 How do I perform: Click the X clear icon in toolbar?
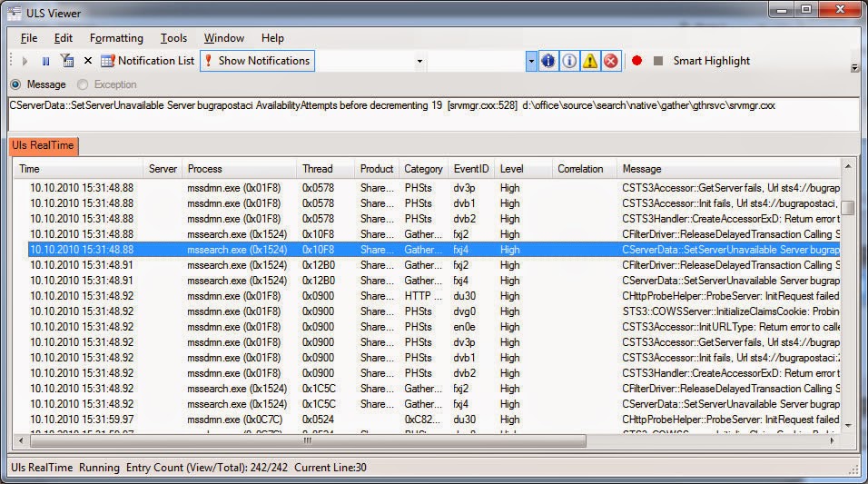pyautogui.click(x=88, y=60)
